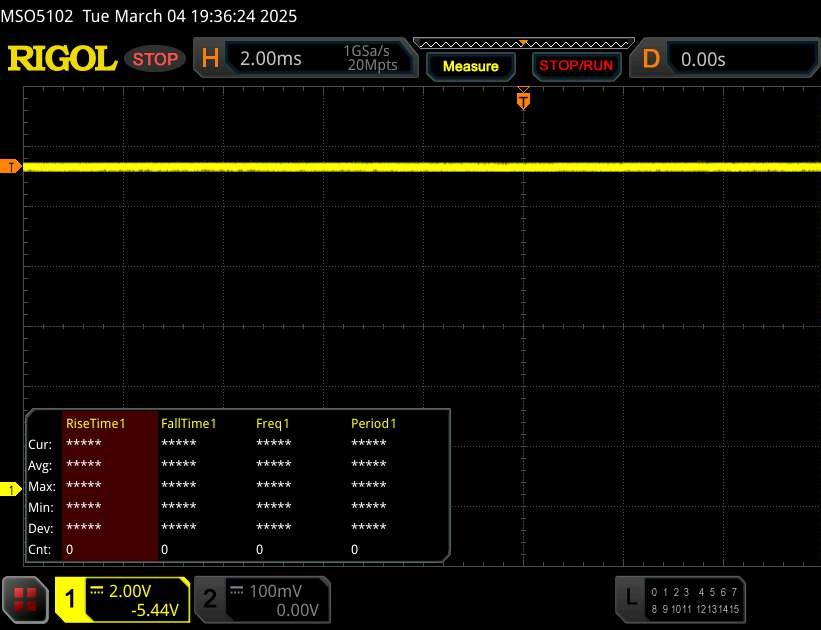Click the STOP/RUN button
This screenshot has height=630, width=821.
[576, 66]
